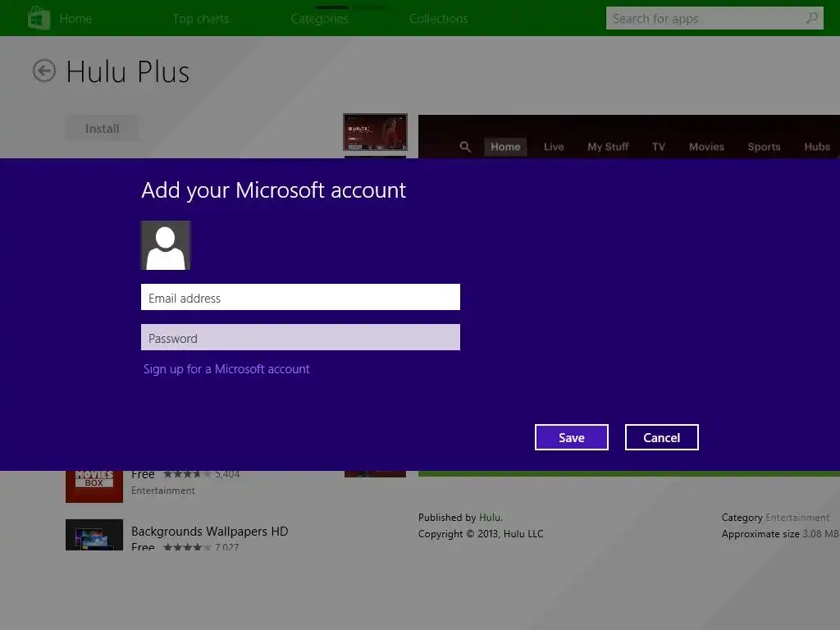Click the search magnifier icon in Store
Screen dimensions: 840x630
811,18
